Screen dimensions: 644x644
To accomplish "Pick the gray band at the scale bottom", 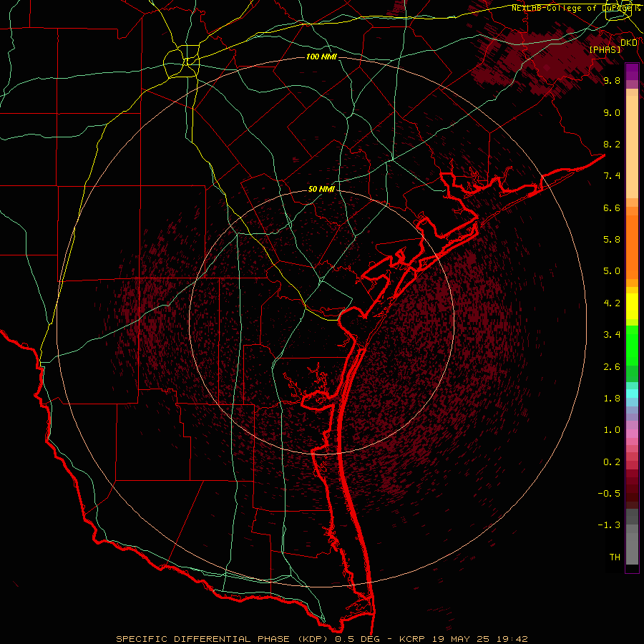I will pyautogui.click(x=632, y=548).
